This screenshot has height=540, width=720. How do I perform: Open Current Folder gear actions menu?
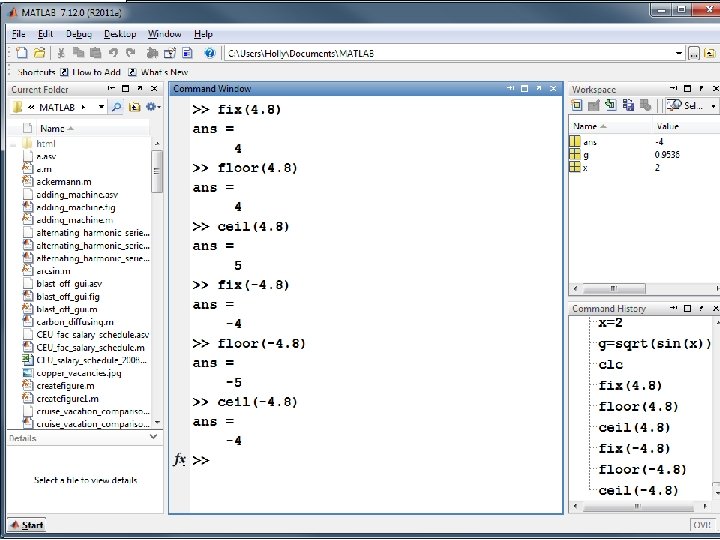point(153,107)
